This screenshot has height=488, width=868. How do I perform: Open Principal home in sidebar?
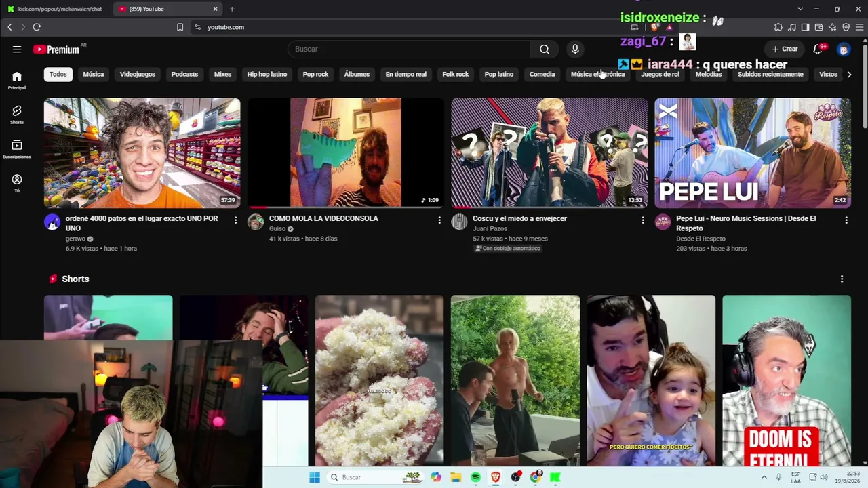17,80
